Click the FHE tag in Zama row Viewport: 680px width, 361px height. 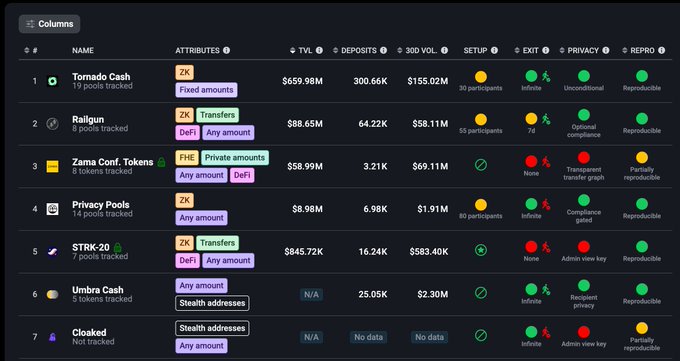tap(187, 158)
